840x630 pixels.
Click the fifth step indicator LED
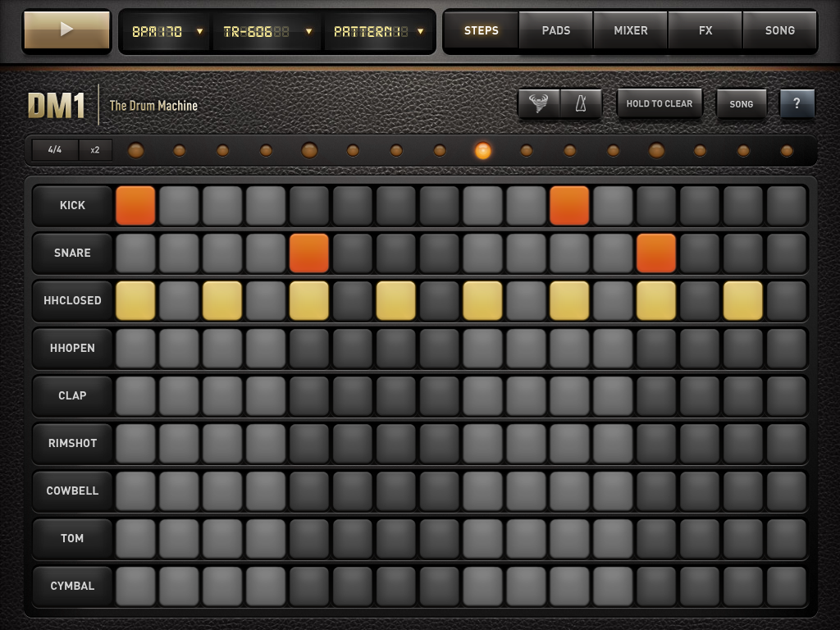click(309, 151)
